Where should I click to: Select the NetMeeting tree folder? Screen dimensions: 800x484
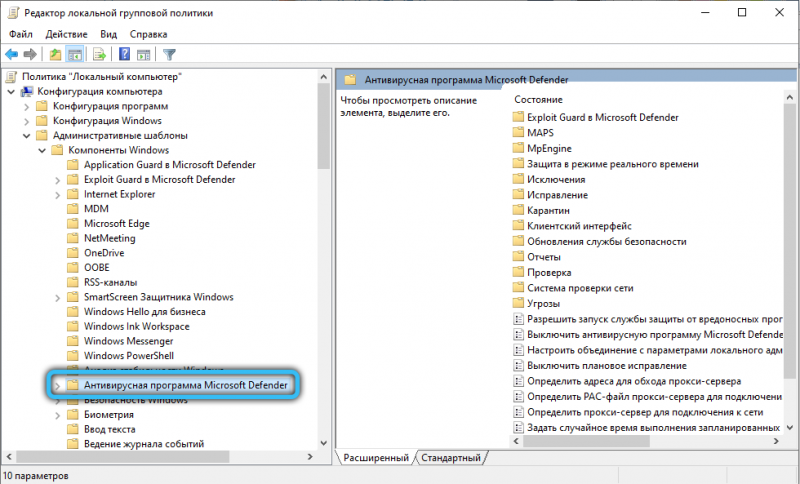click(109, 238)
